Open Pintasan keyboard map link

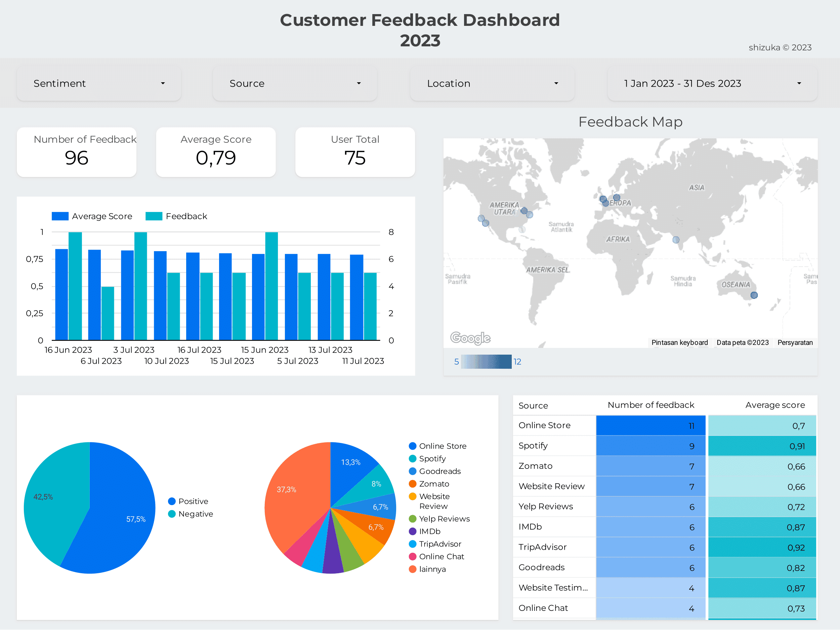coord(679,343)
